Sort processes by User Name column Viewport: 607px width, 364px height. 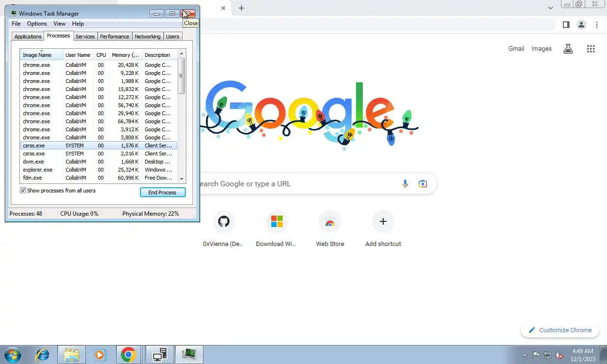[x=78, y=55]
